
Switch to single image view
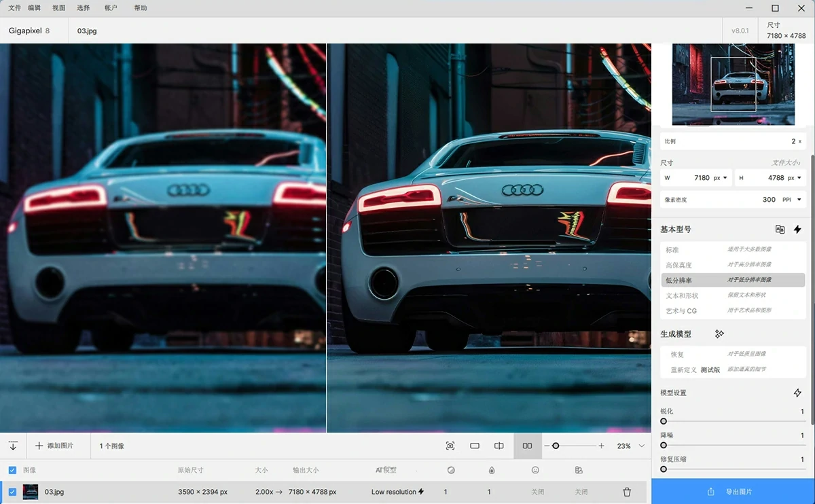coord(475,446)
